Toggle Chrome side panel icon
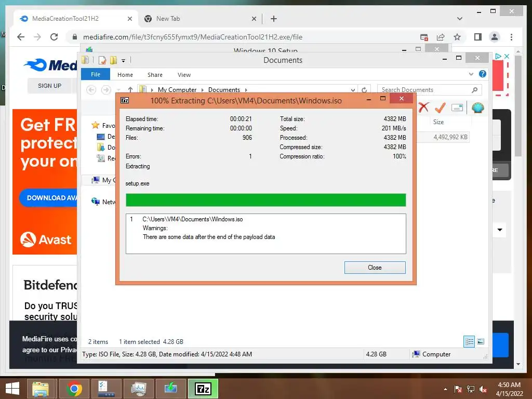 [x=478, y=37]
